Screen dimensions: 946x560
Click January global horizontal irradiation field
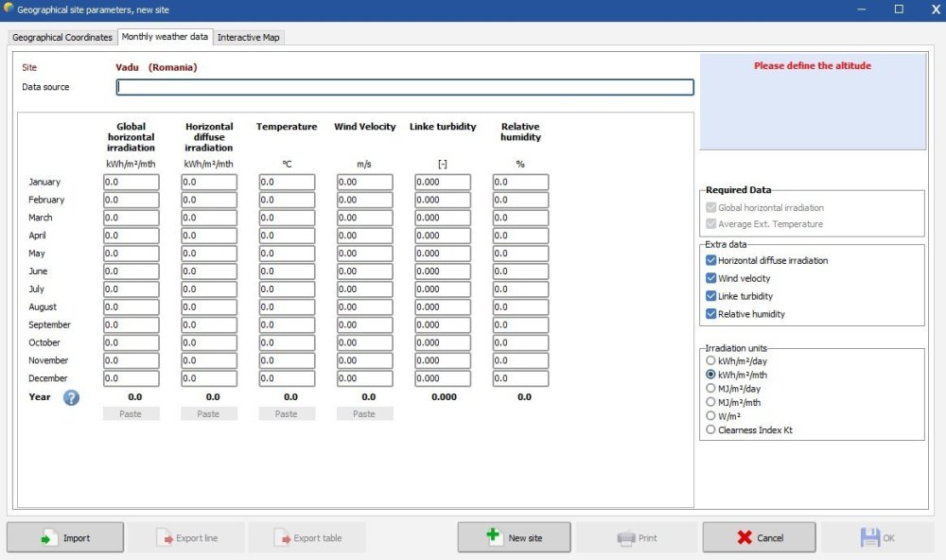point(131,182)
